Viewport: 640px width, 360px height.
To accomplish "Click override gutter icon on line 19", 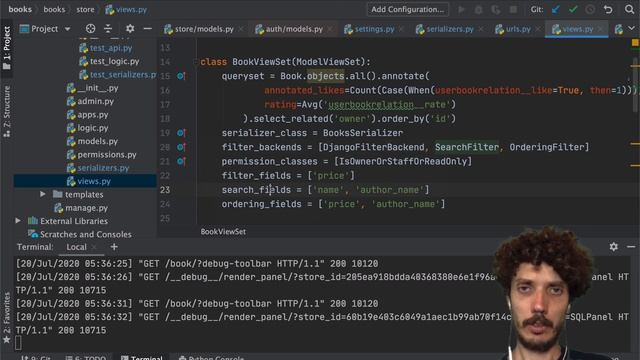I will point(181,133).
